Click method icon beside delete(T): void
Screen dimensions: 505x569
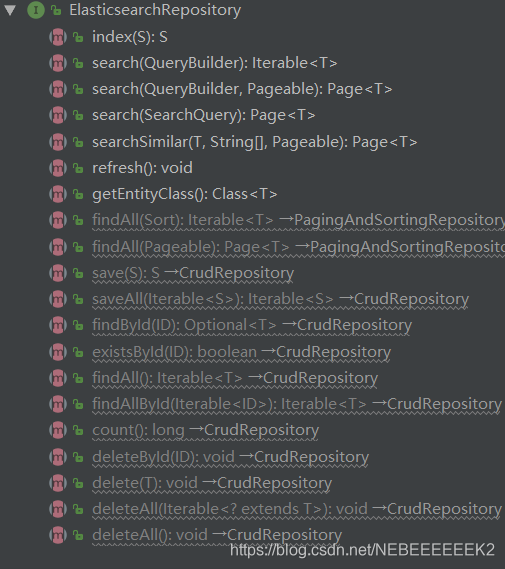click(x=58, y=483)
